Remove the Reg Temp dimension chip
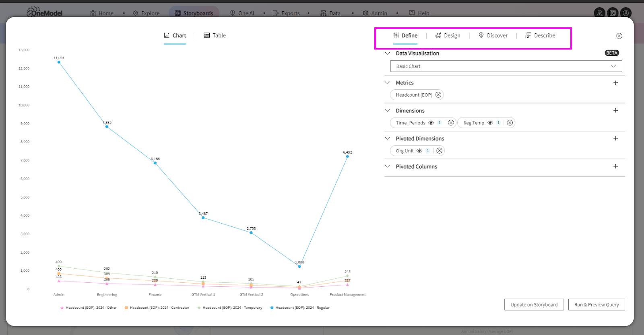The height and width of the screenshot is (335, 644). (510, 123)
